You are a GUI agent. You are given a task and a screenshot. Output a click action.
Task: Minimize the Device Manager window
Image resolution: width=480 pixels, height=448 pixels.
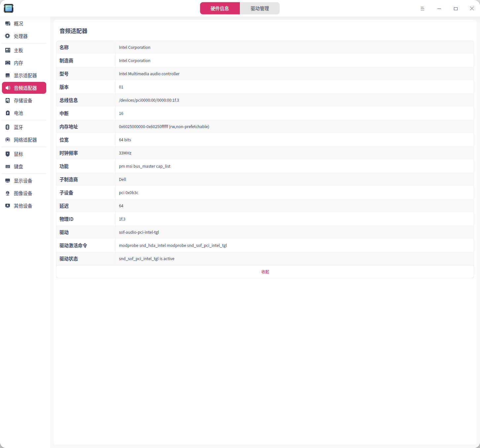coord(439,9)
